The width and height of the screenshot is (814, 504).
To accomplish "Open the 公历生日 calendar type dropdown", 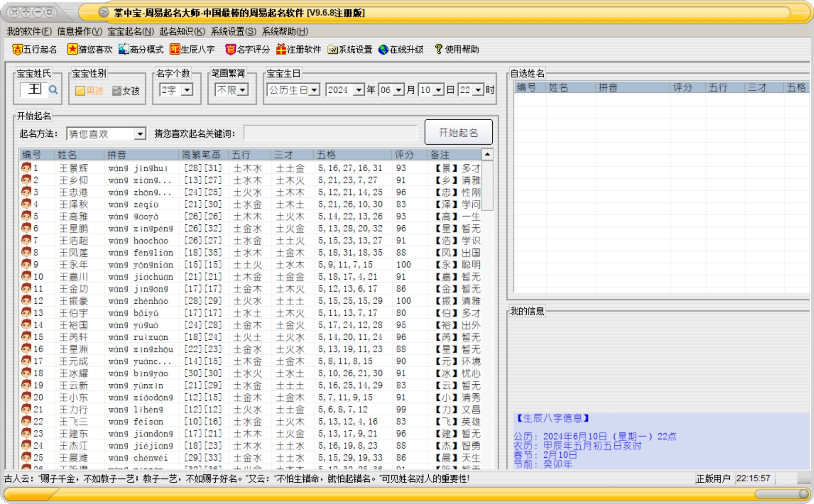I will [314, 90].
